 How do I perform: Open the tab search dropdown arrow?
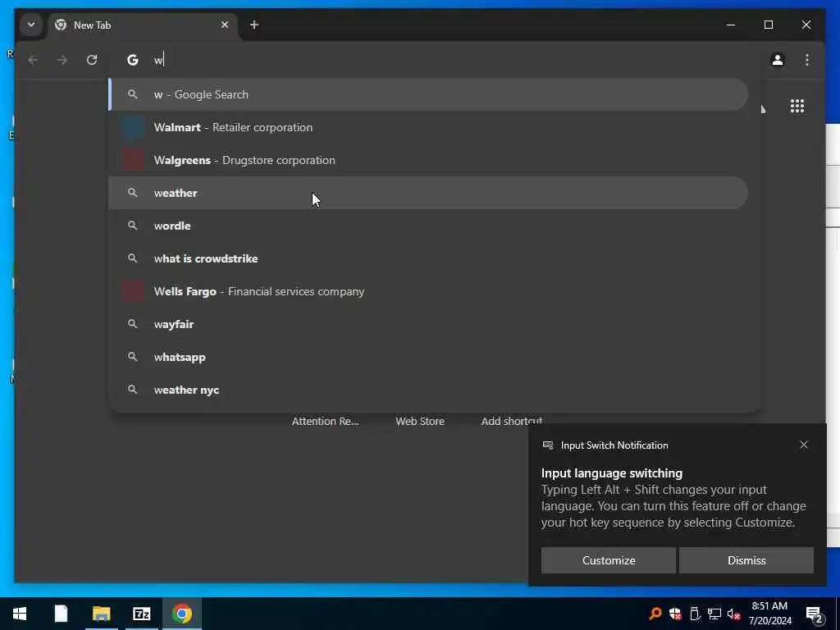click(x=31, y=25)
